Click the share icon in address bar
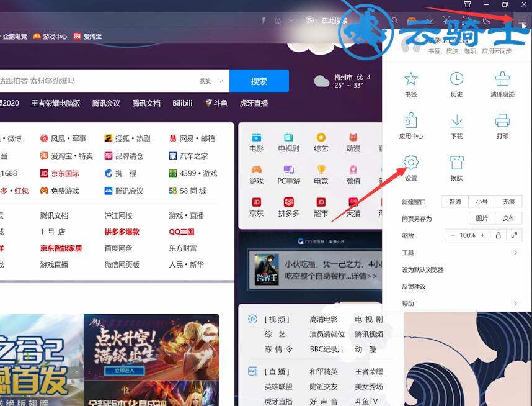The height and width of the screenshot is (406, 532). pyautogui.click(x=278, y=20)
